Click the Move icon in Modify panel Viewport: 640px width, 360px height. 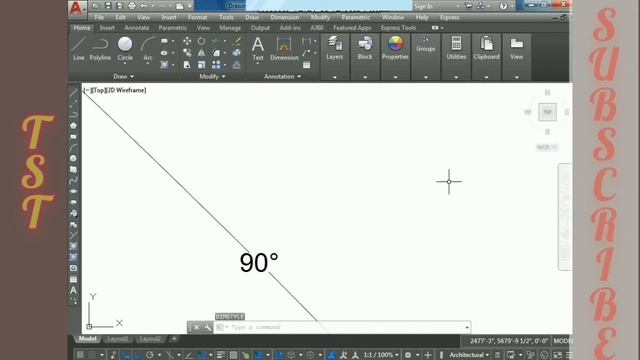(x=187, y=41)
